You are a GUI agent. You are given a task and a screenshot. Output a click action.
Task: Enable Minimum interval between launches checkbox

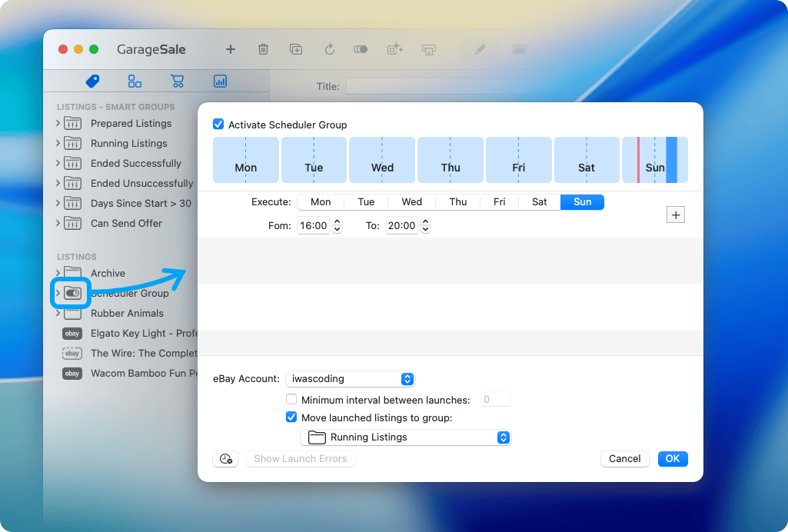pos(291,399)
